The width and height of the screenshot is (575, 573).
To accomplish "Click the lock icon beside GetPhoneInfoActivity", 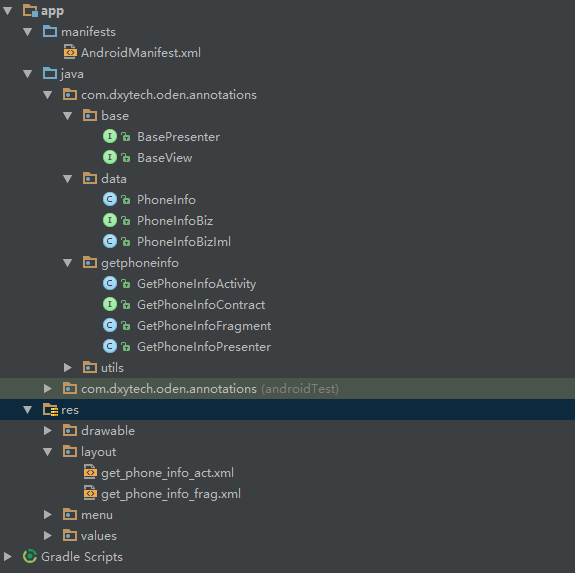I will pyautogui.click(x=126, y=283).
